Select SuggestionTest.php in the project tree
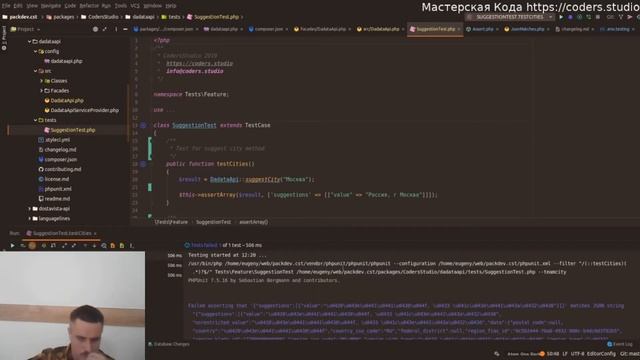The width and height of the screenshot is (640, 360). tap(69, 130)
